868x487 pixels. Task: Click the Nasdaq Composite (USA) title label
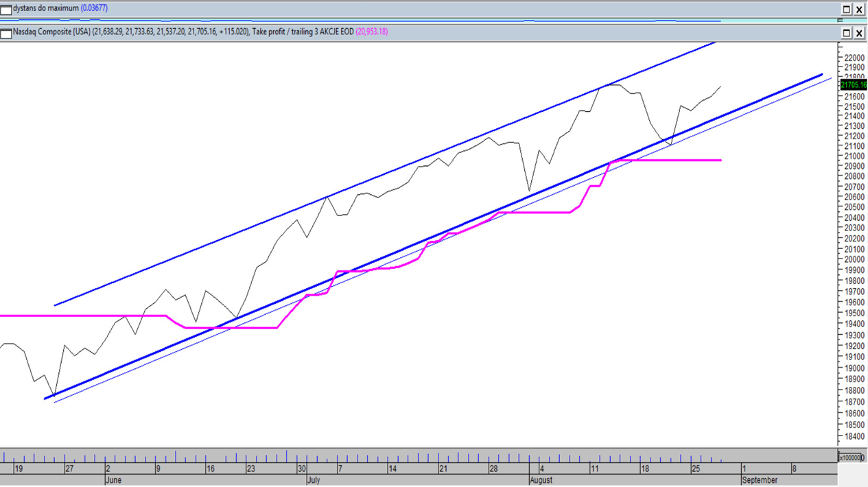pos(51,32)
